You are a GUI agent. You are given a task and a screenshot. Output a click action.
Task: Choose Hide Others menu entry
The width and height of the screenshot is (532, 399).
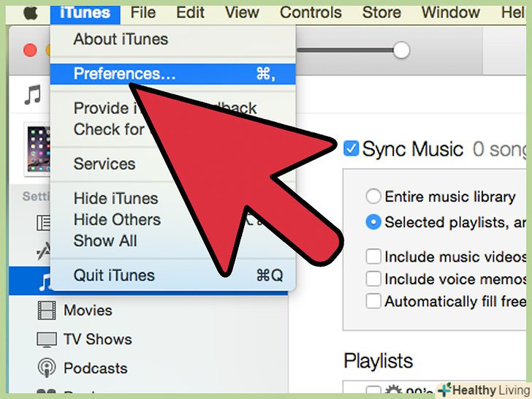(x=172, y=220)
